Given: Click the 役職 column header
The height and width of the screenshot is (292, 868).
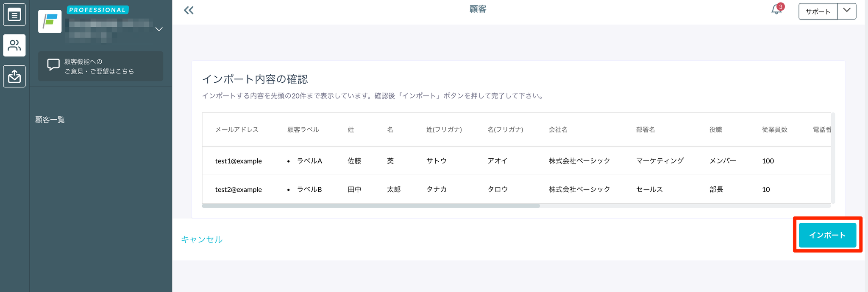Looking at the screenshot, I should pos(716,130).
